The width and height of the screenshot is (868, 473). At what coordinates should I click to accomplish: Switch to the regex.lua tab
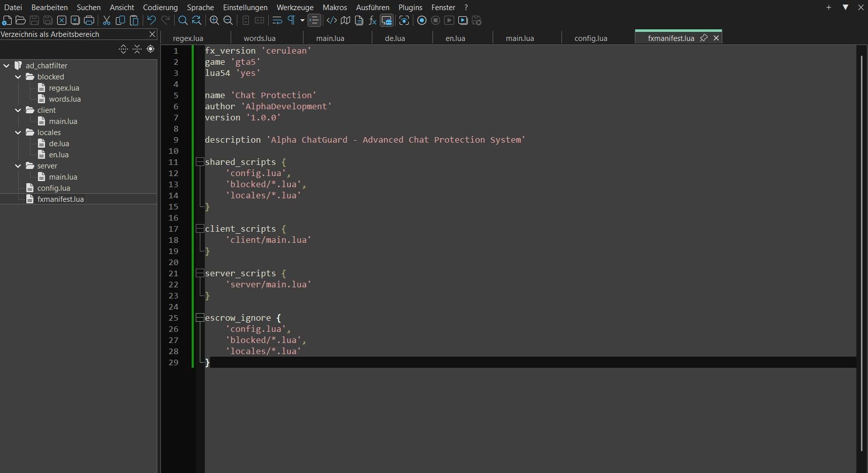188,38
